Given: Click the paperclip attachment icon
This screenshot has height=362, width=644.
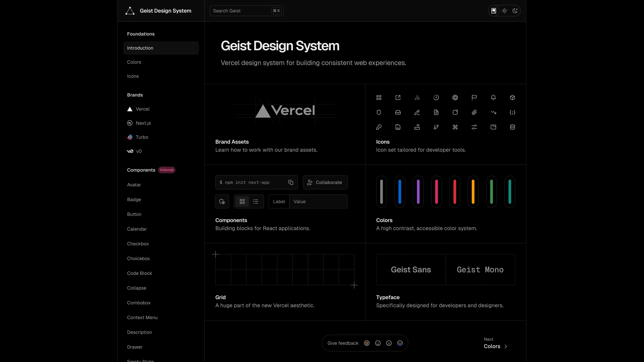Looking at the screenshot, I should click(x=474, y=112).
